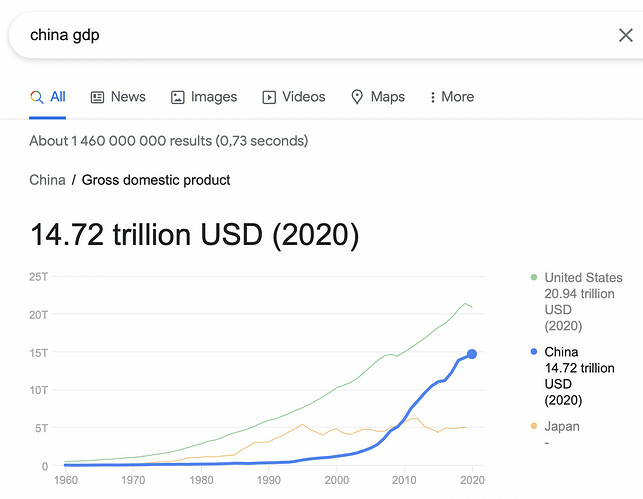Viewport: 643px width, 499px height.
Task: Click the orange Japan legend dot
Action: click(x=534, y=426)
